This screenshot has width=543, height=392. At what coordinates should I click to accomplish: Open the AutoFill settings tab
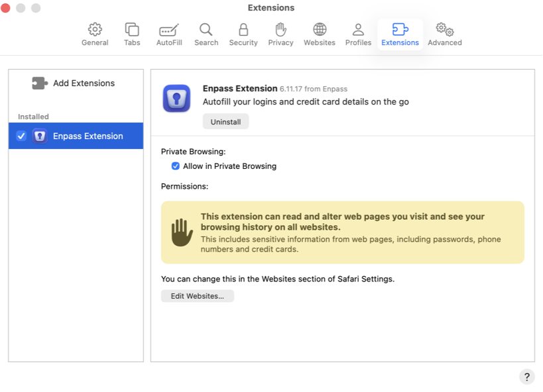[x=169, y=34]
